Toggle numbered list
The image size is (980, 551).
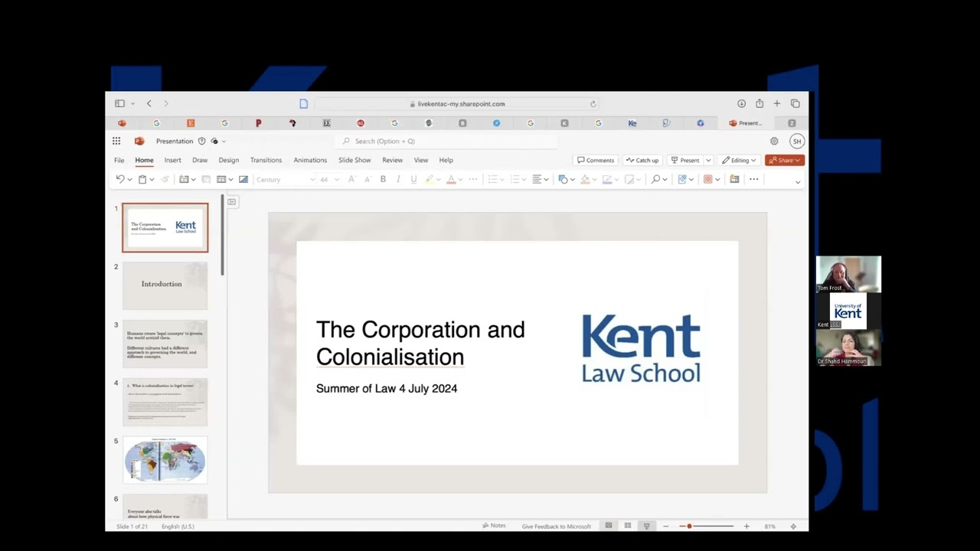pos(515,179)
